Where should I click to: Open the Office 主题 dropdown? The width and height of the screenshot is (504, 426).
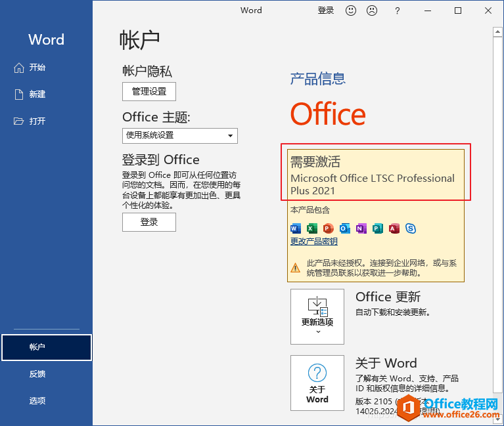point(180,135)
